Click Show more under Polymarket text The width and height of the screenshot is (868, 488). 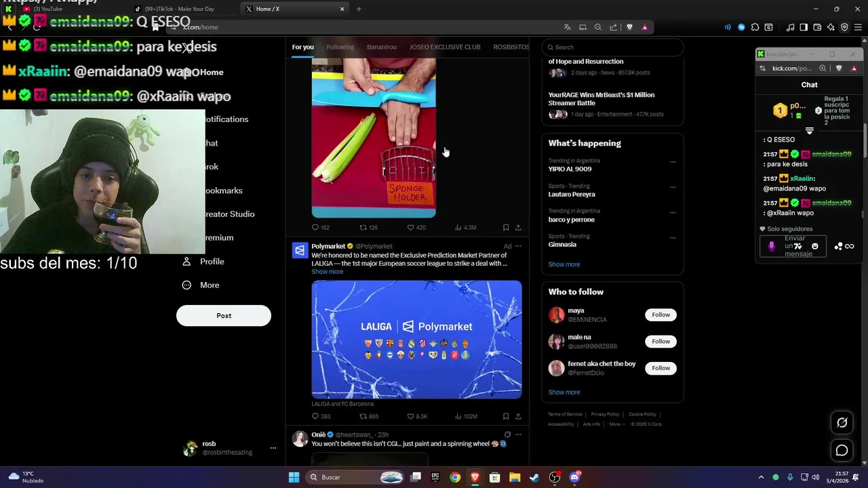328,272
